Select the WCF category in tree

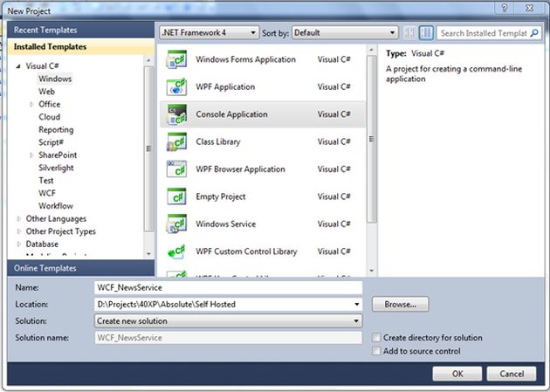point(47,193)
